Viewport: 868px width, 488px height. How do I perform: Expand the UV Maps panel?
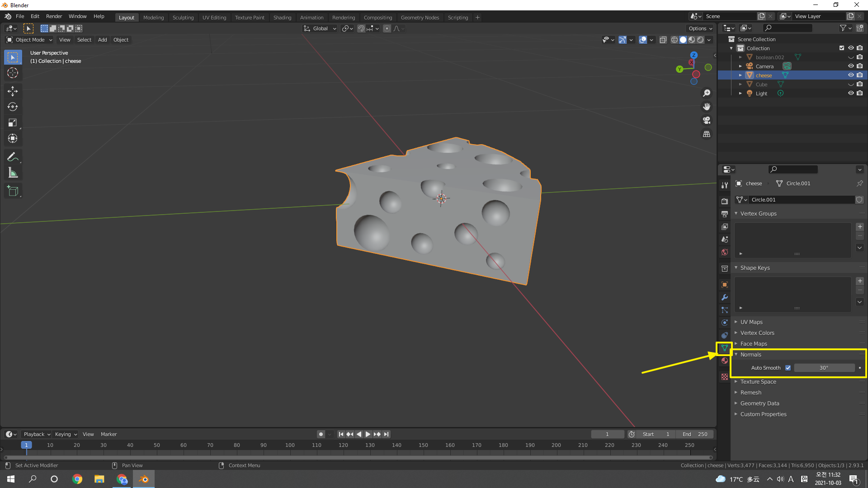(x=751, y=322)
